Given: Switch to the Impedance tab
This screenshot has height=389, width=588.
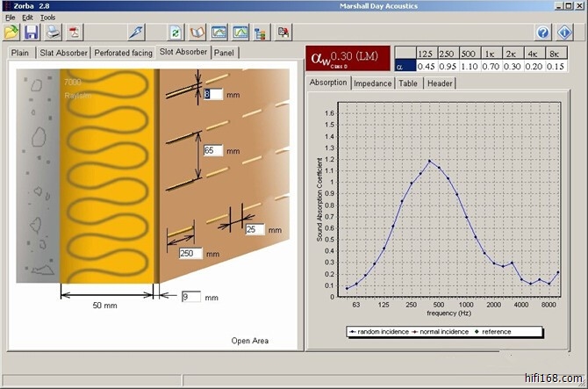Looking at the screenshot, I should coord(373,83).
